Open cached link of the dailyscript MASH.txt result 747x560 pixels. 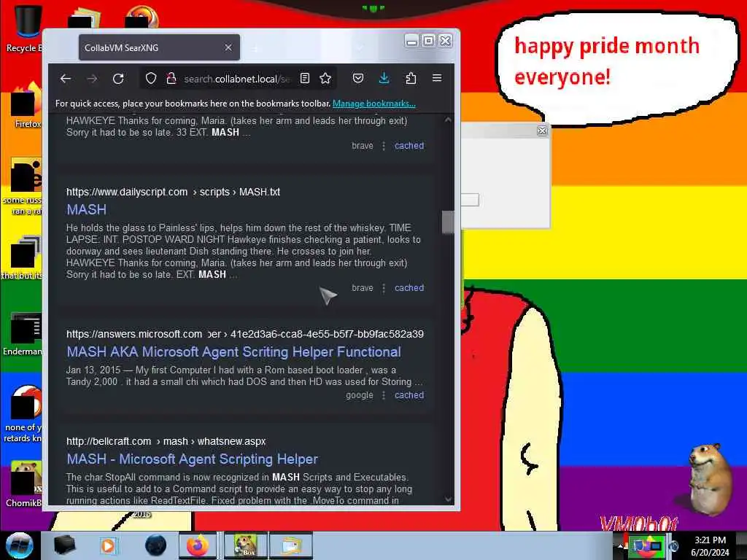point(409,288)
